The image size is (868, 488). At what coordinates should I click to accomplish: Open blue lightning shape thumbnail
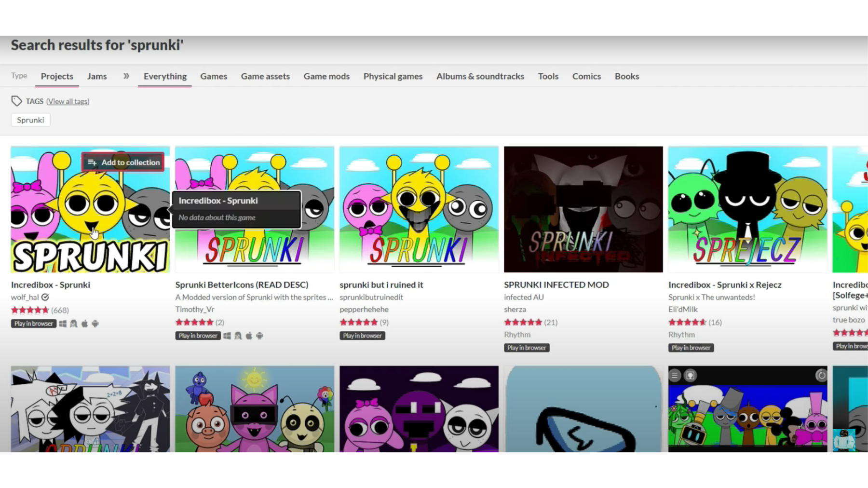(x=583, y=409)
